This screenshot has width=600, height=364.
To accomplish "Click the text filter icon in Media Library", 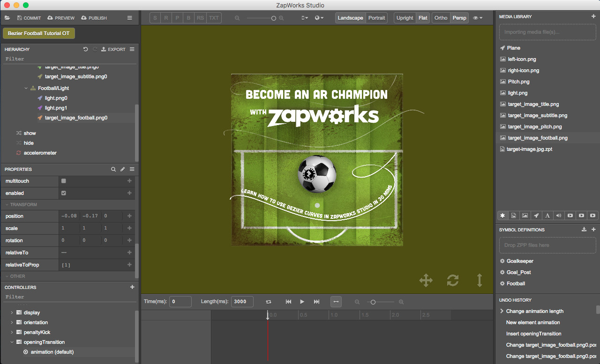I will 547,215.
